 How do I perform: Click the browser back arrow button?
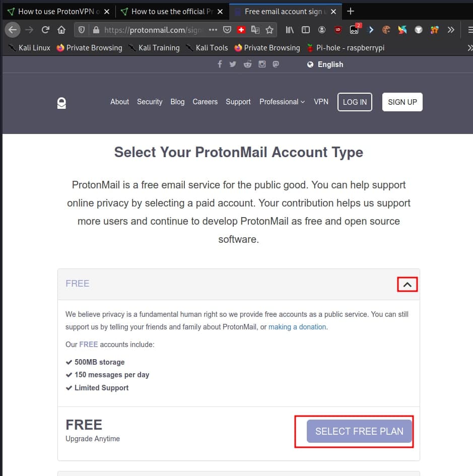tap(12, 30)
